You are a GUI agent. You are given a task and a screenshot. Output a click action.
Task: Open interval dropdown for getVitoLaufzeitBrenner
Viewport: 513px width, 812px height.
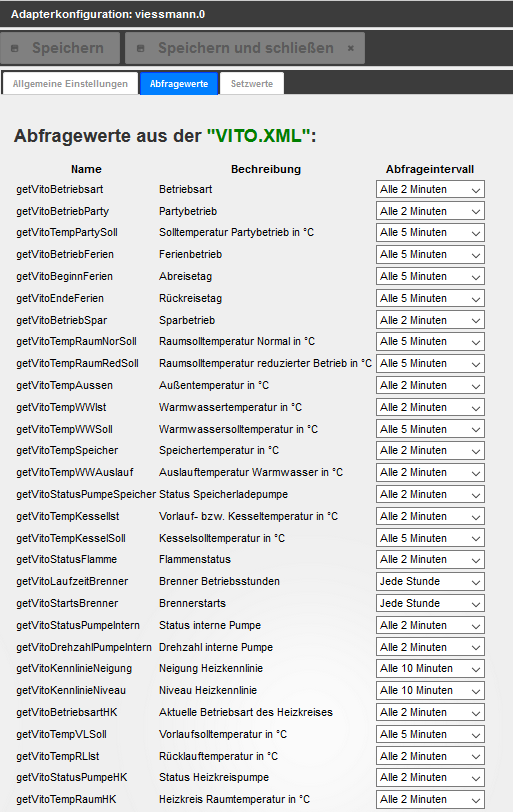430,582
